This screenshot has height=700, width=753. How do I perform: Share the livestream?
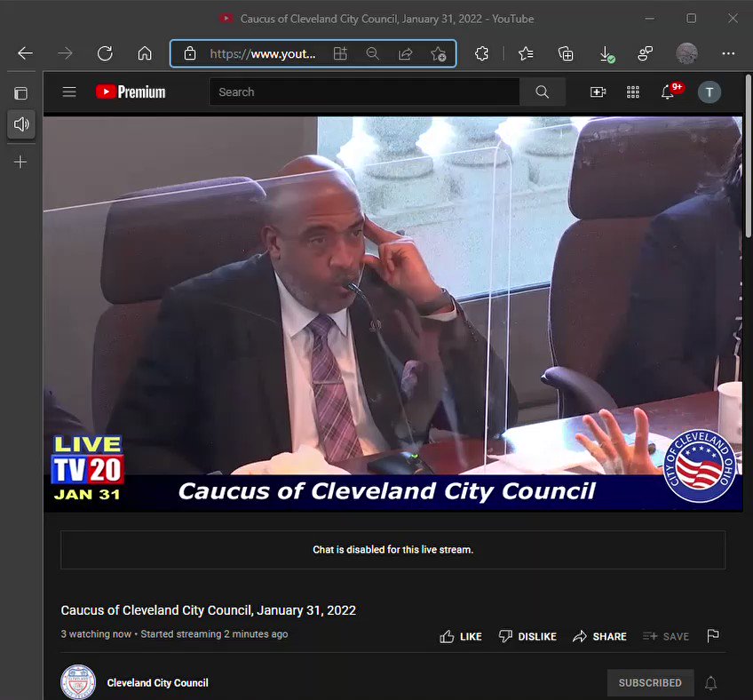(599, 636)
